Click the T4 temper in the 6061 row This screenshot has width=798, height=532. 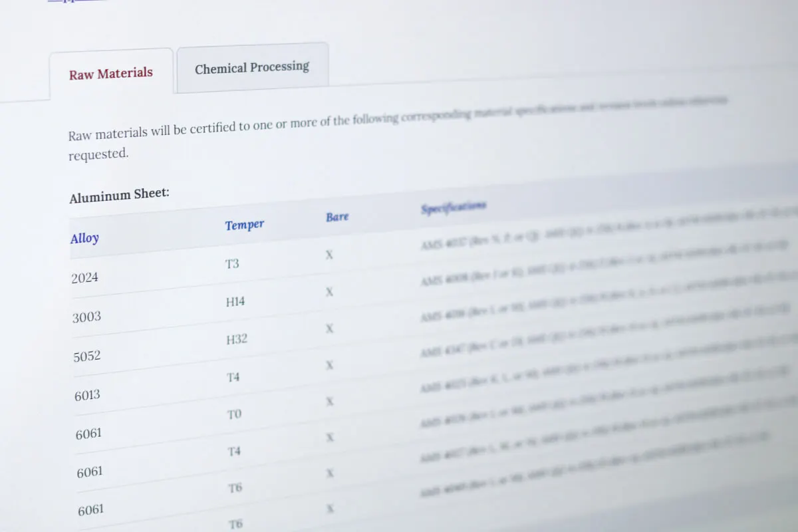click(235, 452)
